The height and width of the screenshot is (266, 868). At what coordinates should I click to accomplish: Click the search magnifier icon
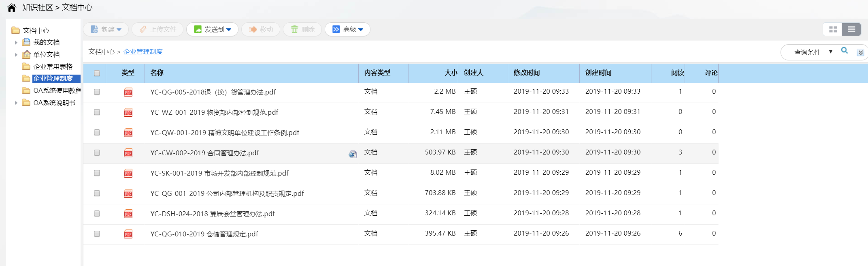tap(845, 51)
